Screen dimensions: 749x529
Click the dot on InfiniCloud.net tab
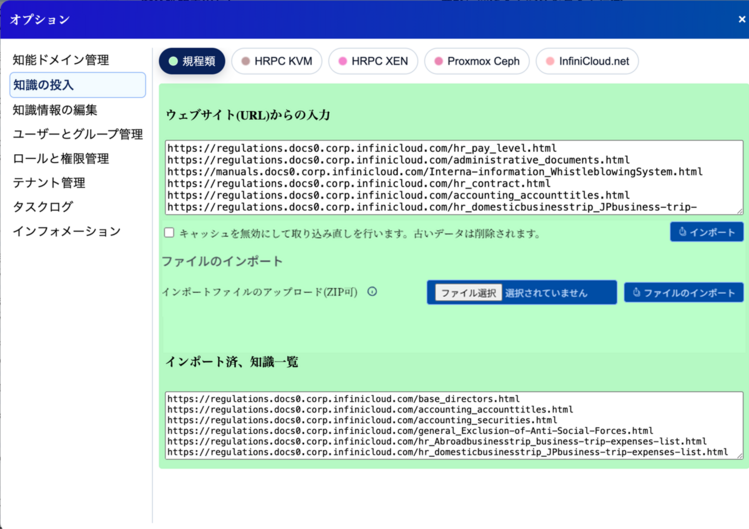[550, 62]
